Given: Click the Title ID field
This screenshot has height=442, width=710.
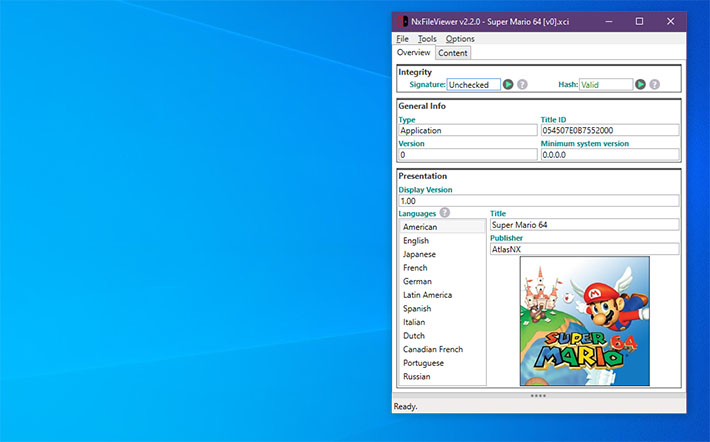Looking at the screenshot, I should (x=610, y=130).
